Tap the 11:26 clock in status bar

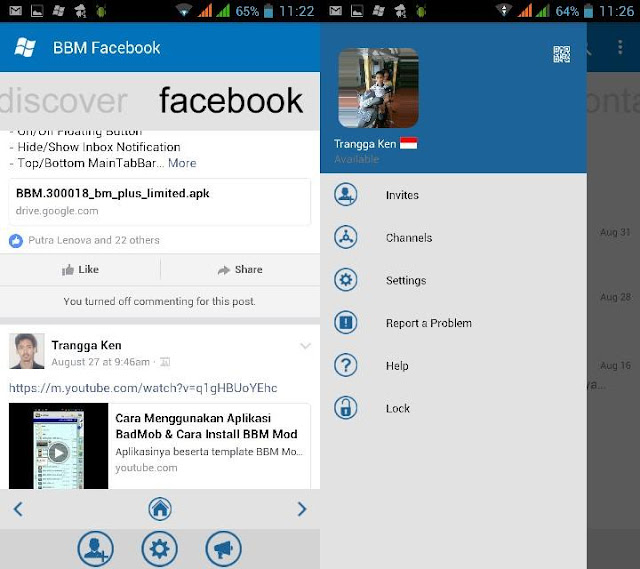[616, 11]
